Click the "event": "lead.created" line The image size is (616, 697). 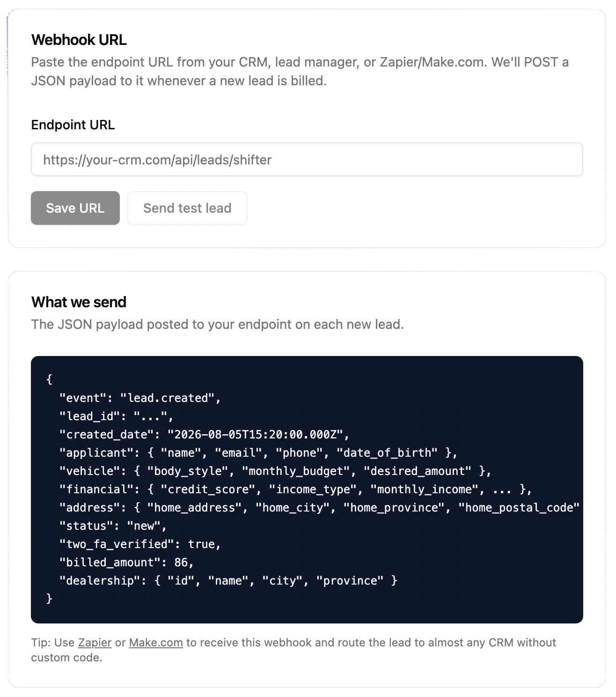tap(140, 398)
